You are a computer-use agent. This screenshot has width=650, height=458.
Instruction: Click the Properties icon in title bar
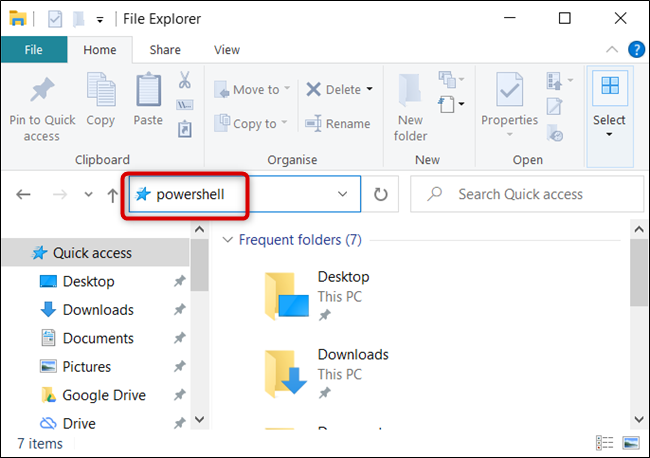point(55,19)
